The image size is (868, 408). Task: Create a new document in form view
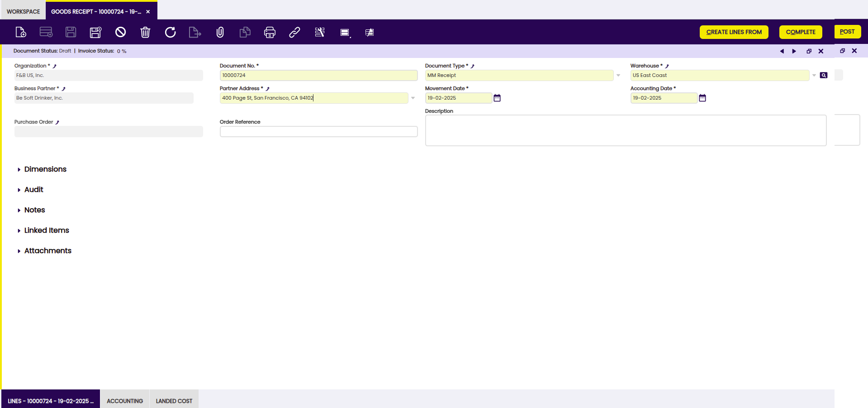(21, 32)
